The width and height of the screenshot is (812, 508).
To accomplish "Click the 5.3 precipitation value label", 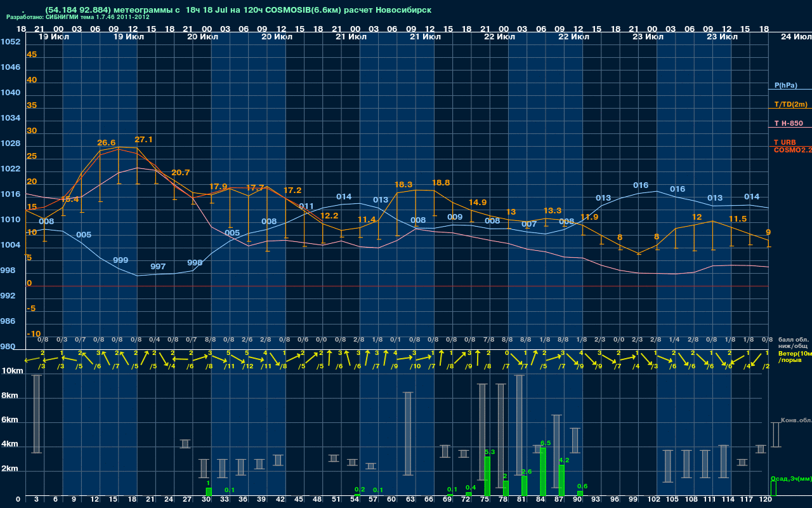I will 490,452.
